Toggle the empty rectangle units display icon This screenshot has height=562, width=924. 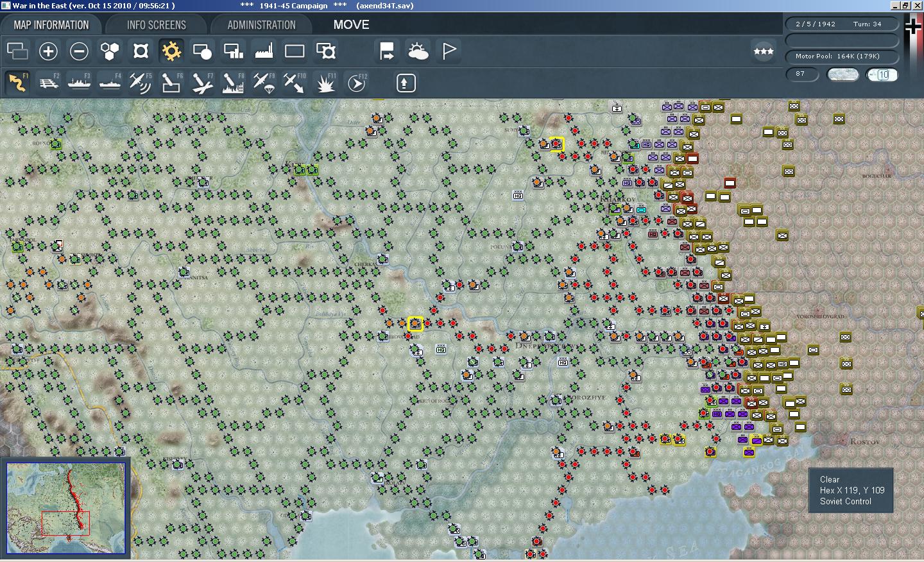click(x=295, y=51)
